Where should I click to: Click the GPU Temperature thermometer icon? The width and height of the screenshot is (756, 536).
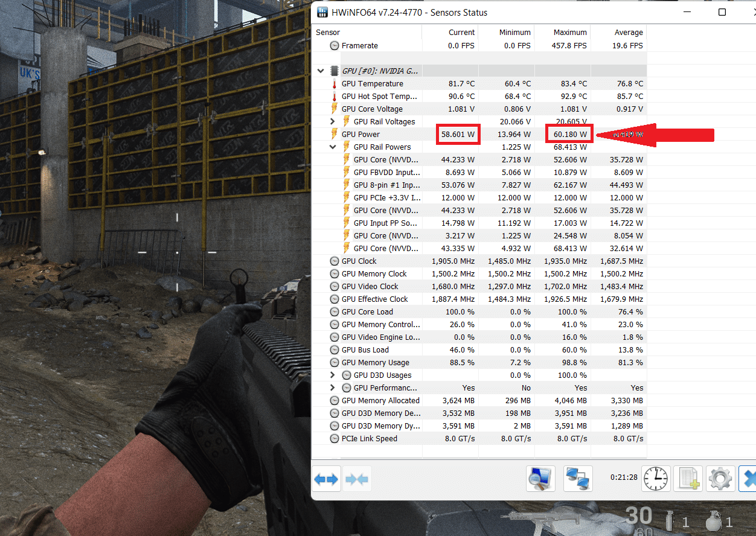[335, 83]
